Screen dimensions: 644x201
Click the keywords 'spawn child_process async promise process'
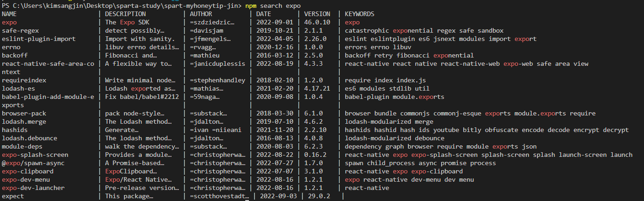420,163
